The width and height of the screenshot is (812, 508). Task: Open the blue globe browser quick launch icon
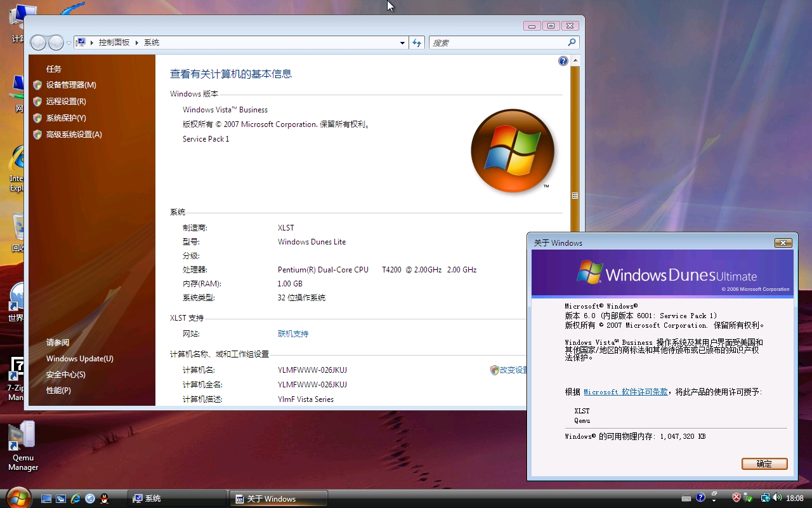[90, 498]
